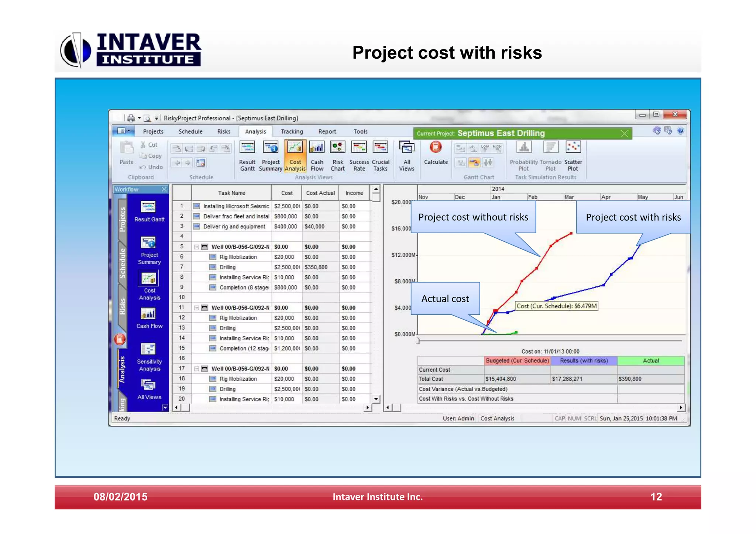756x534 pixels.
Task: Click the Task Name column header
Action: point(231,193)
